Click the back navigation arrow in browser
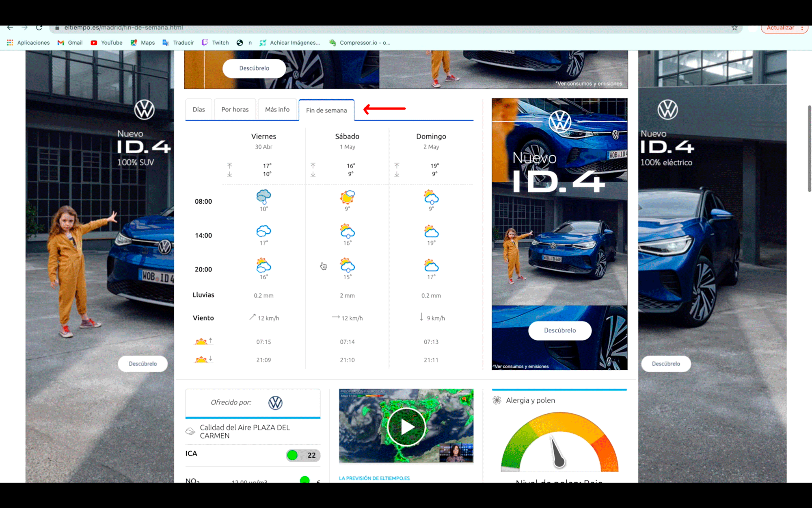 (x=10, y=28)
